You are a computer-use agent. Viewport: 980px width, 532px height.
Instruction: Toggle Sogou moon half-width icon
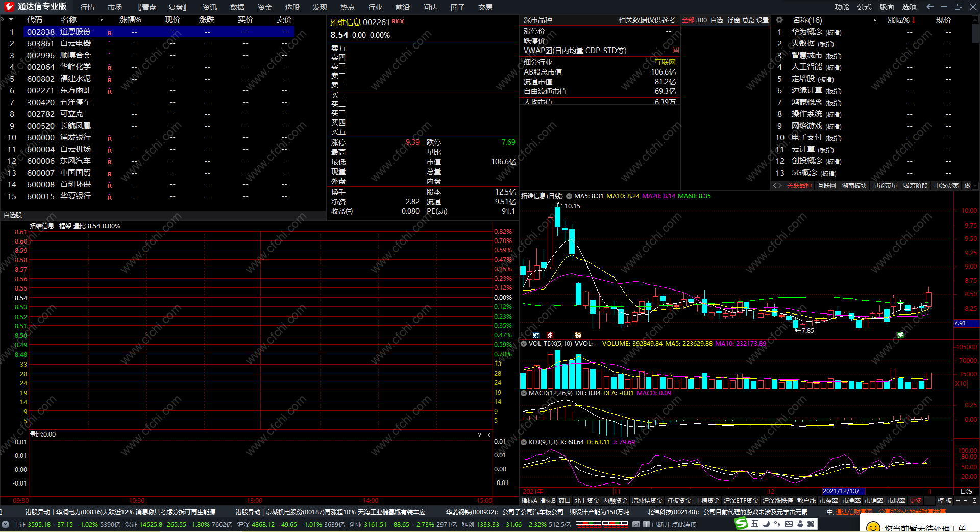[766, 524]
